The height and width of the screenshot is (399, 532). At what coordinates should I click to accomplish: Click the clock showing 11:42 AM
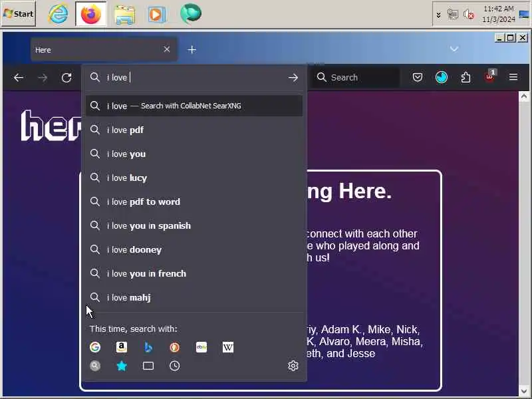498,14
